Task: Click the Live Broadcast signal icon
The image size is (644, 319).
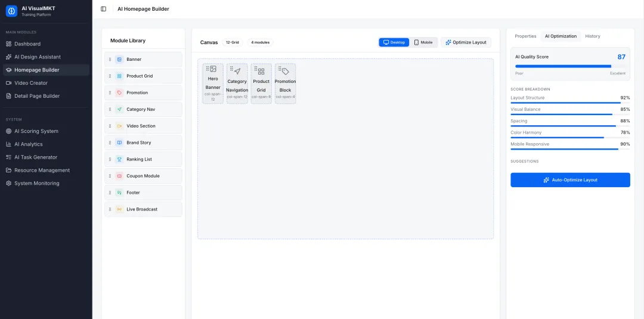Action: click(119, 209)
